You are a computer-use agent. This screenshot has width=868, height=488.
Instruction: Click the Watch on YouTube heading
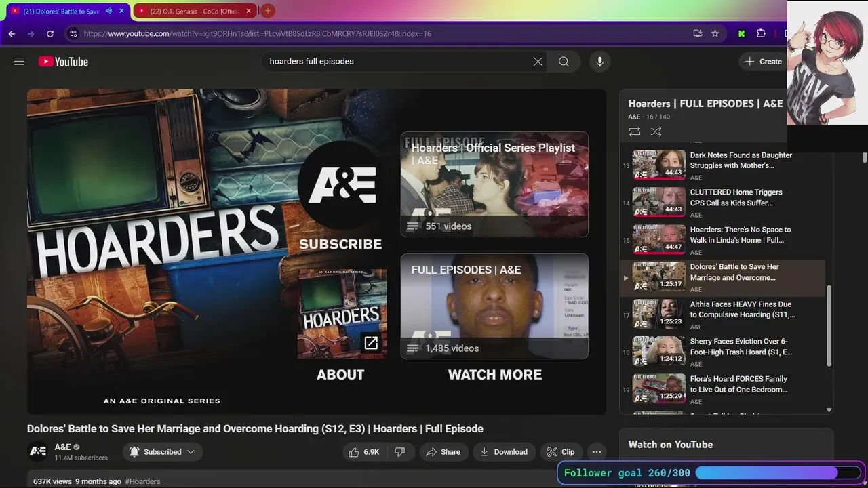(670, 445)
